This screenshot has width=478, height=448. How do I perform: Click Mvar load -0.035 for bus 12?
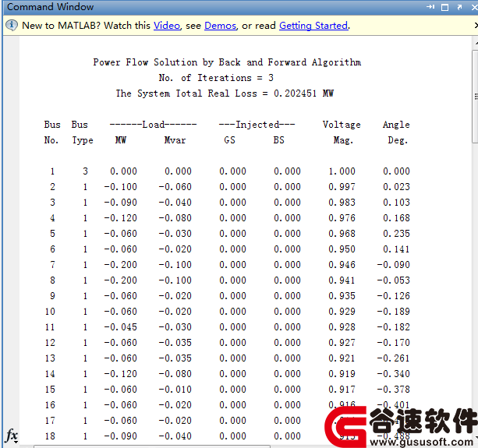[175, 343]
